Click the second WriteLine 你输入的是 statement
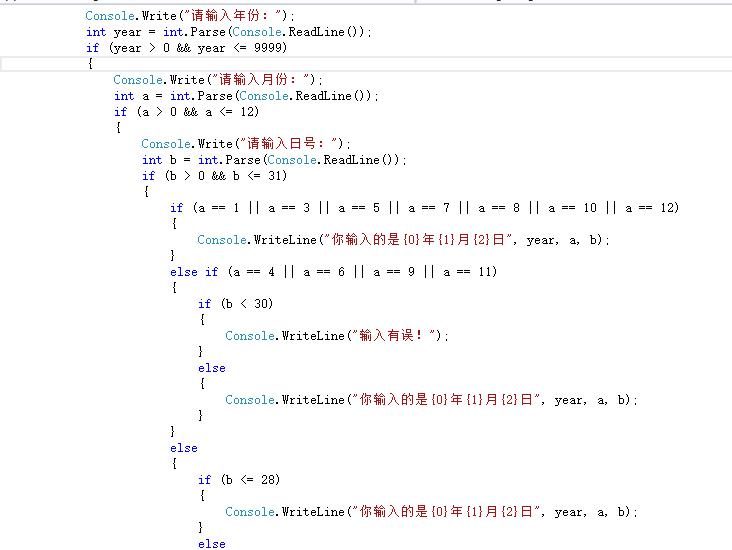 (x=431, y=400)
